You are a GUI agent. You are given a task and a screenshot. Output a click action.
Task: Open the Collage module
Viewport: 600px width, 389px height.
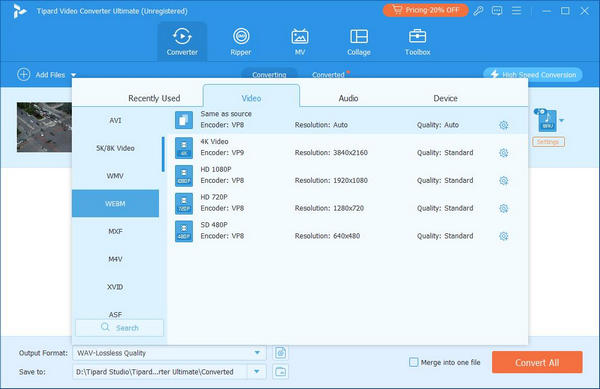(359, 41)
